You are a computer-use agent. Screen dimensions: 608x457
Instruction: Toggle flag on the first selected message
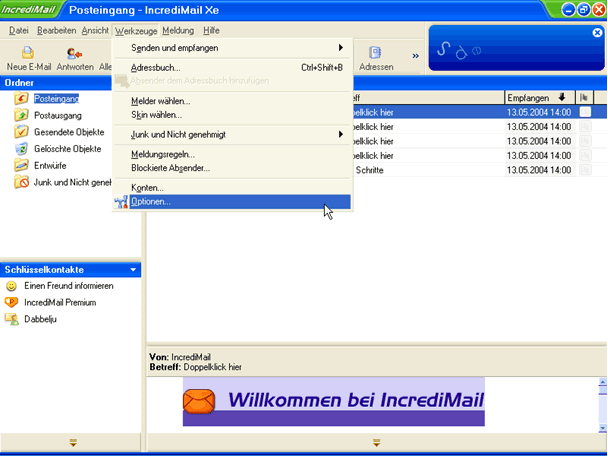click(x=585, y=112)
